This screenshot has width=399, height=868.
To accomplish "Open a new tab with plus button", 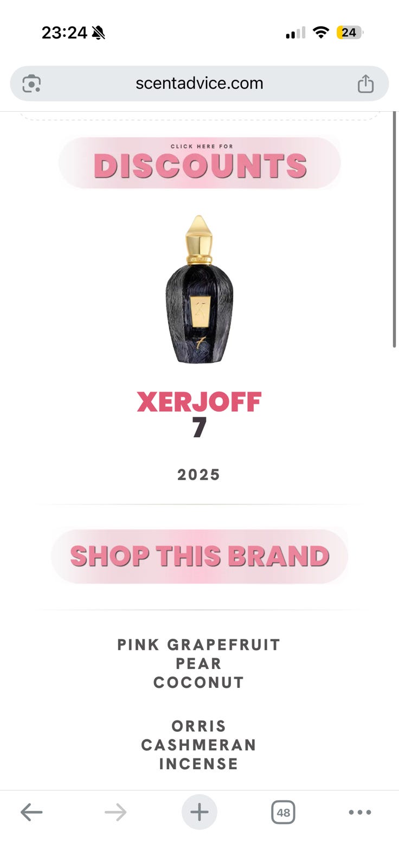I will pyautogui.click(x=200, y=812).
